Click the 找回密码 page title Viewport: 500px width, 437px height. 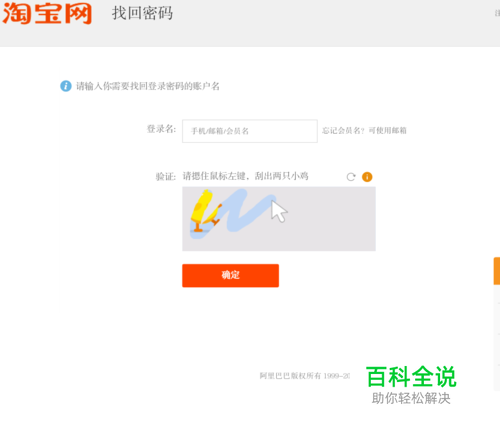[142, 13]
